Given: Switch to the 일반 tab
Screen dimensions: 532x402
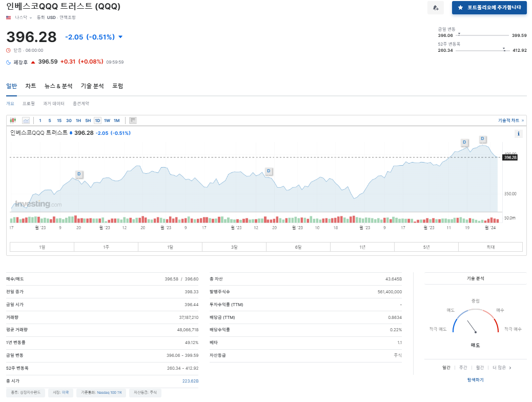Looking at the screenshot, I should click(12, 86).
